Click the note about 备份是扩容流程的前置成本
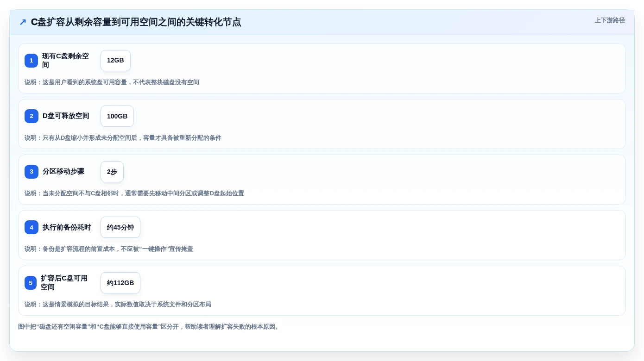 point(109,249)
